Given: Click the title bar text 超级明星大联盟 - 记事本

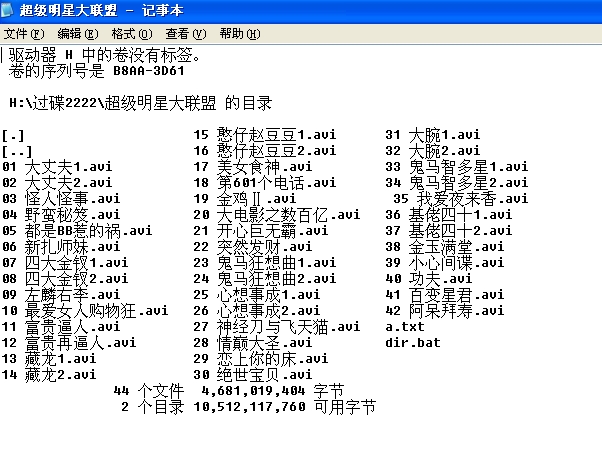Looking at the screenshot, I should point(101,10).
